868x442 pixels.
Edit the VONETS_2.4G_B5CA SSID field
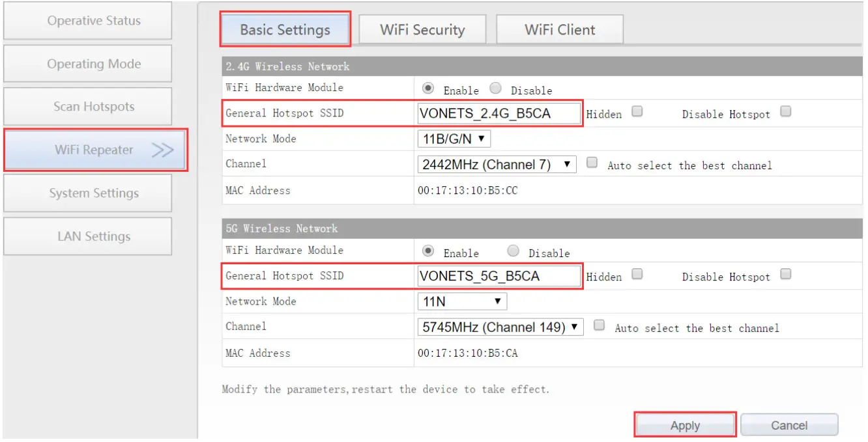point(499,113)
